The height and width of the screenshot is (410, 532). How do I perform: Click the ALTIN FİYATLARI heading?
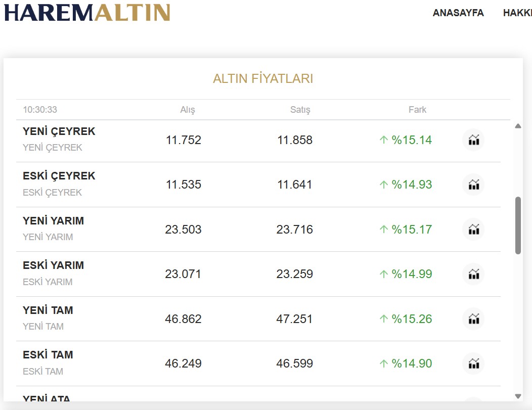263,79
